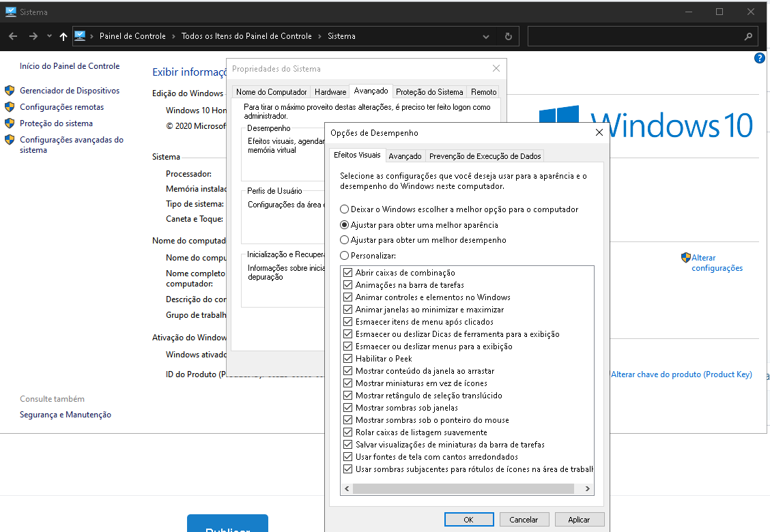The height and width of the screenshot is (532, 770).
Task: Click shield icon beside Alterar configurações
Action: click(686, 258)
